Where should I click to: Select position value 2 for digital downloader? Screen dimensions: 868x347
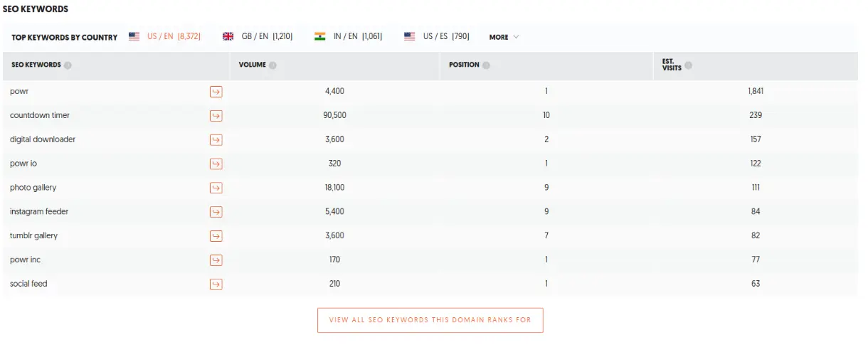pos(546,139)
